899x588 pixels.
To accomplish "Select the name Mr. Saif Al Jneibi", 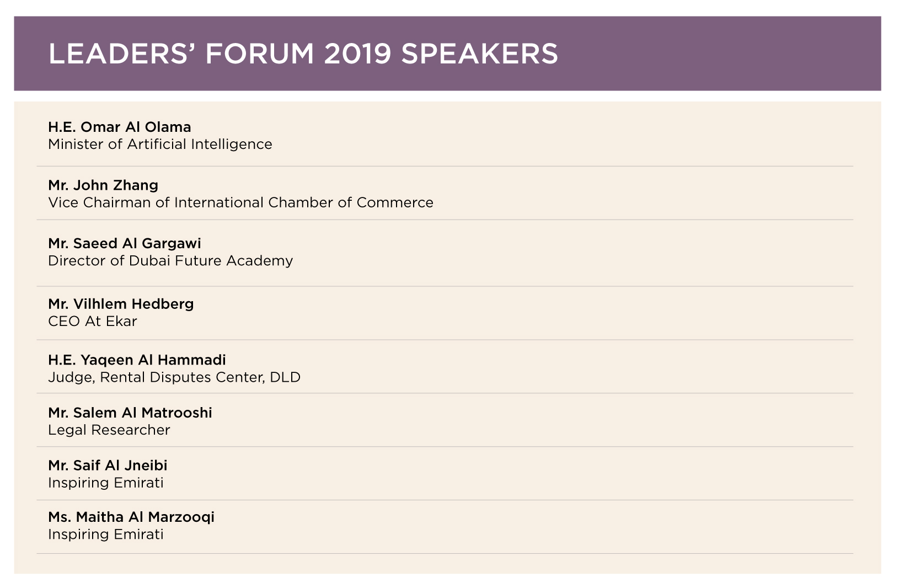I will coord(108,466).
